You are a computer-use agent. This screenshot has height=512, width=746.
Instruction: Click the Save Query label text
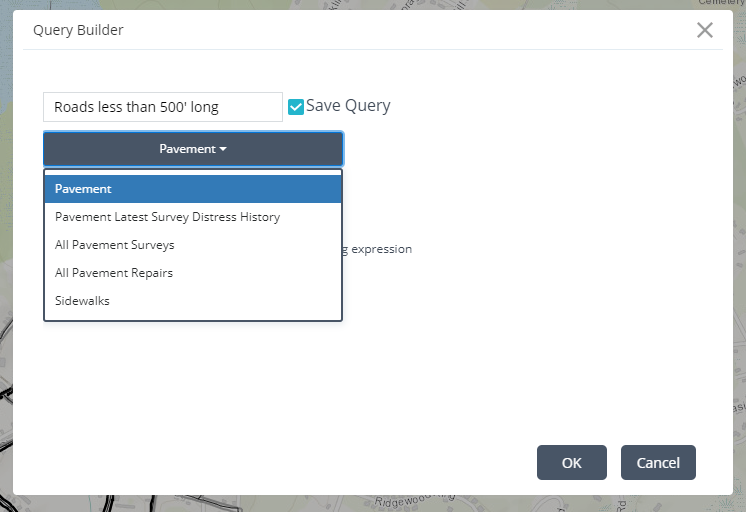click(348, 106)
